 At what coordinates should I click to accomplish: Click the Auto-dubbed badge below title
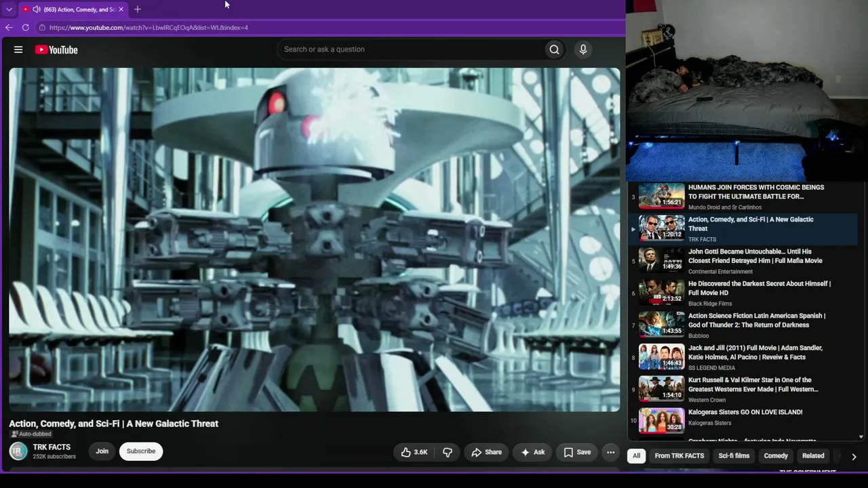[31, 434]
